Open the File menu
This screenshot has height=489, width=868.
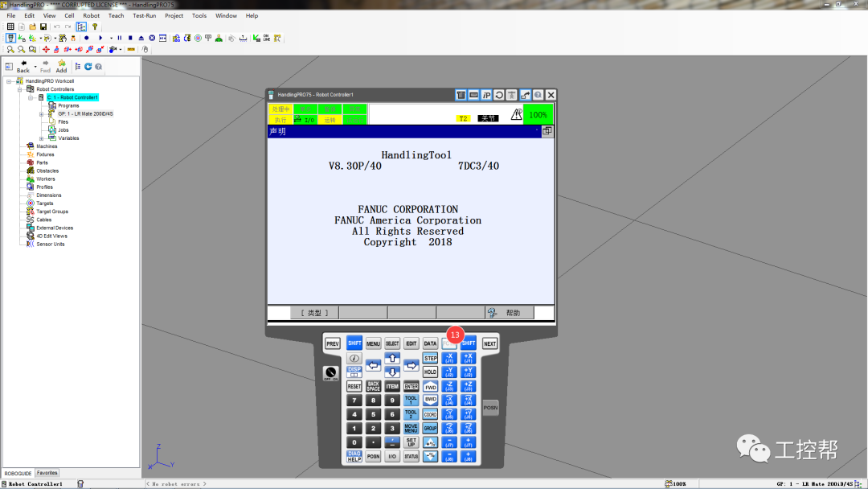point(11,15)
